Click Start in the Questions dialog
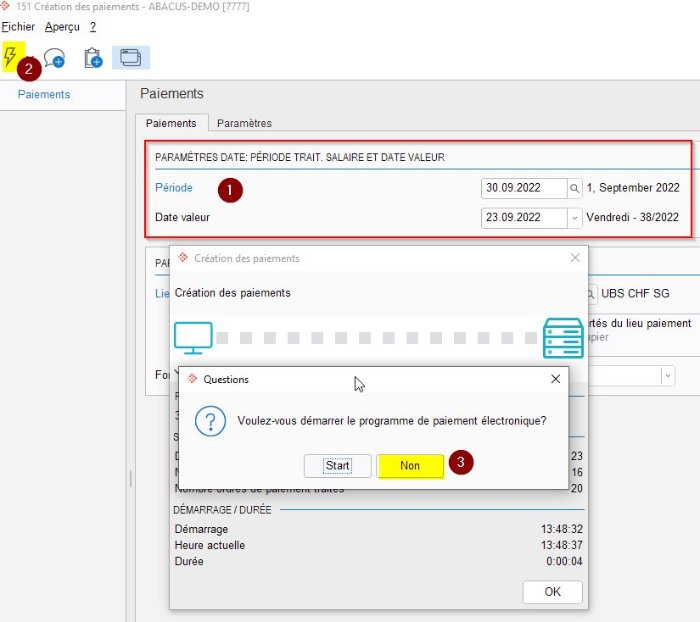 (338, 466)
